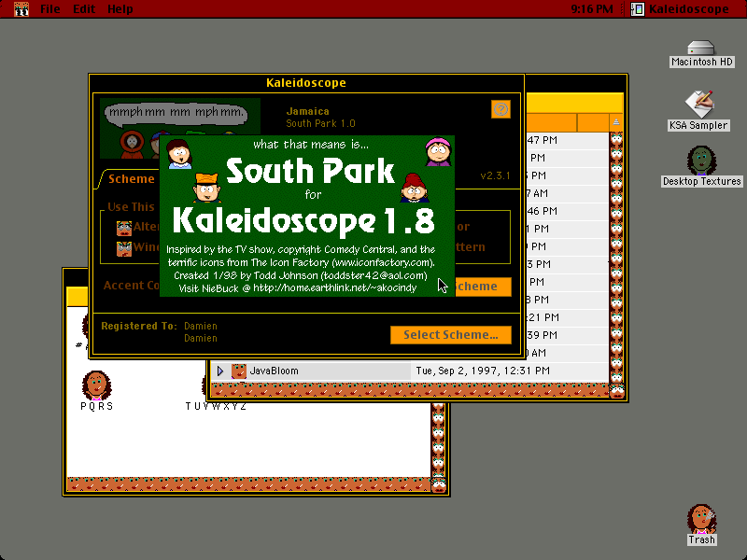Screen dimensions: 747x560
Task: Click the question mark help icon
Action: 500,109
